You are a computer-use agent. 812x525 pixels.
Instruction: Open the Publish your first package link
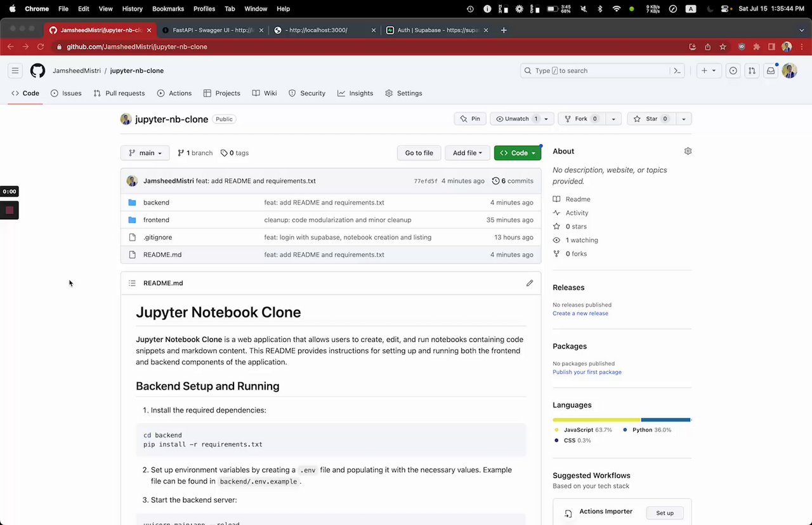point(587,372)
